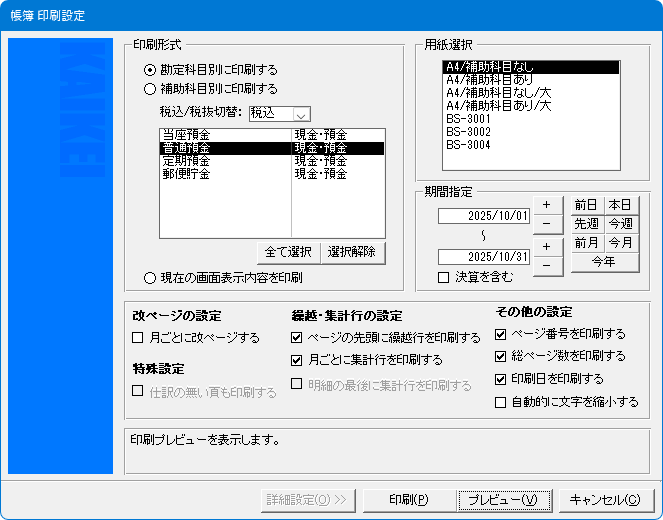Toggle 決算を含む checkbox
The image size is (663, 520).
(x=444, y=278)
